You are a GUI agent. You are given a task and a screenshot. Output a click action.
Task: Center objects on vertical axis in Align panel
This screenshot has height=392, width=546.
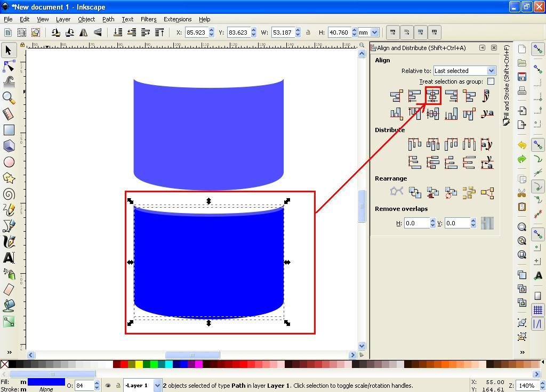point(432,95)
